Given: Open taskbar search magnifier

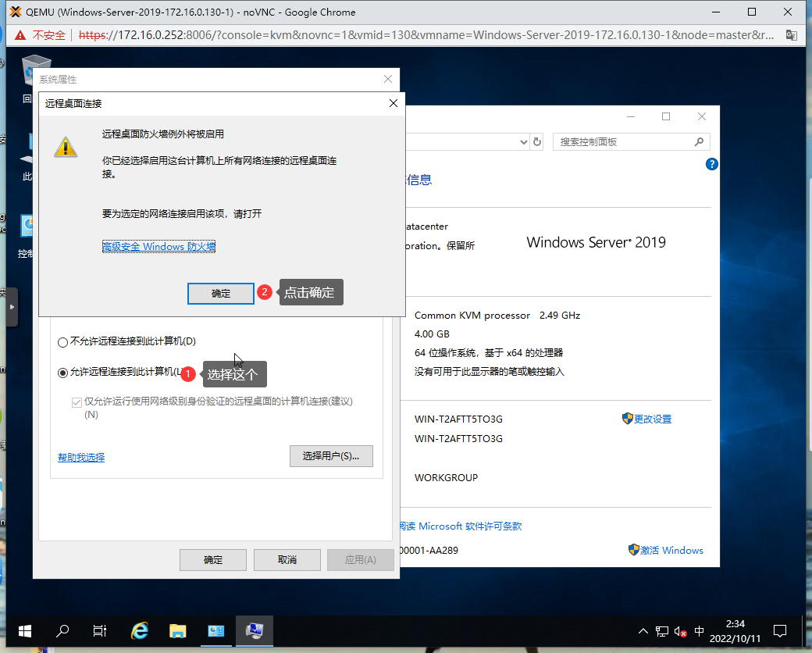Looking at the screenshot, I should (62, 630).
